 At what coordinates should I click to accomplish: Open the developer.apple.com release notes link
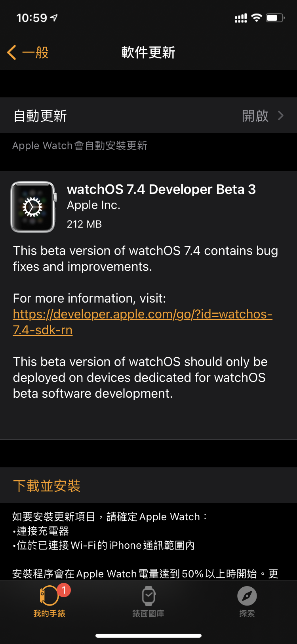pos(143,322)
